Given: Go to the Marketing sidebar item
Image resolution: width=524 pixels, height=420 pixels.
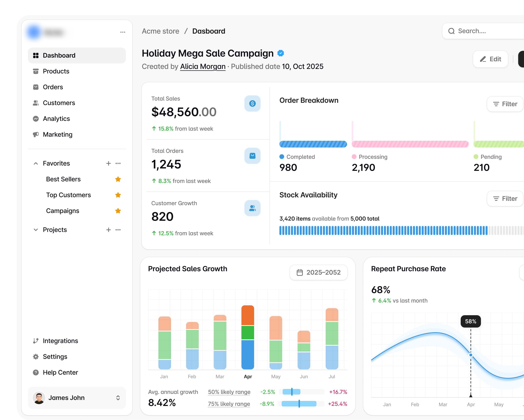Looking at the screenshot, I should click(x=58, y=135).
